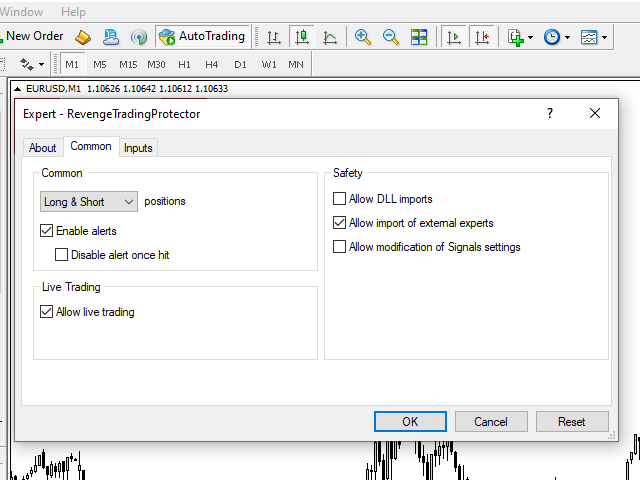Check Disable alert once hit

click(x=61, y=255)
